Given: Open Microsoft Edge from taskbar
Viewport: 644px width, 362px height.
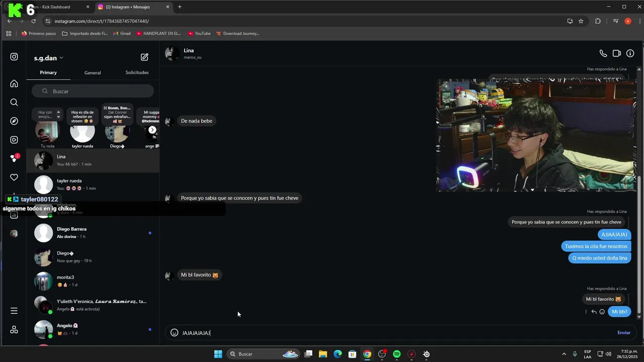Looking at the screenshot, I should (x=338, y=354).
